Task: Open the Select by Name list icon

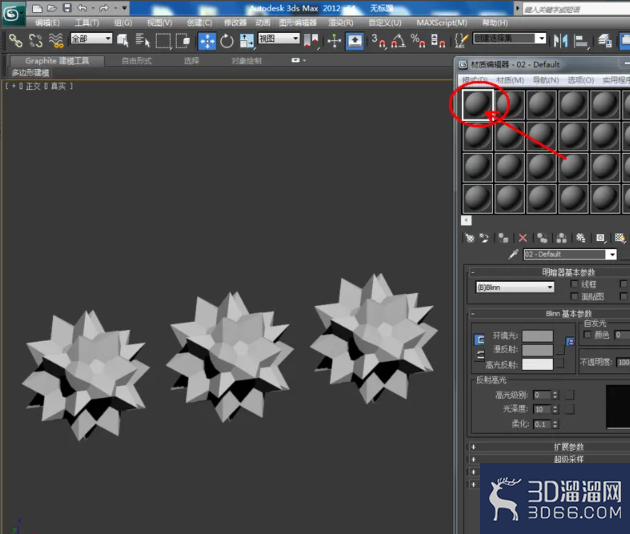Action: [x=143, y=41]
